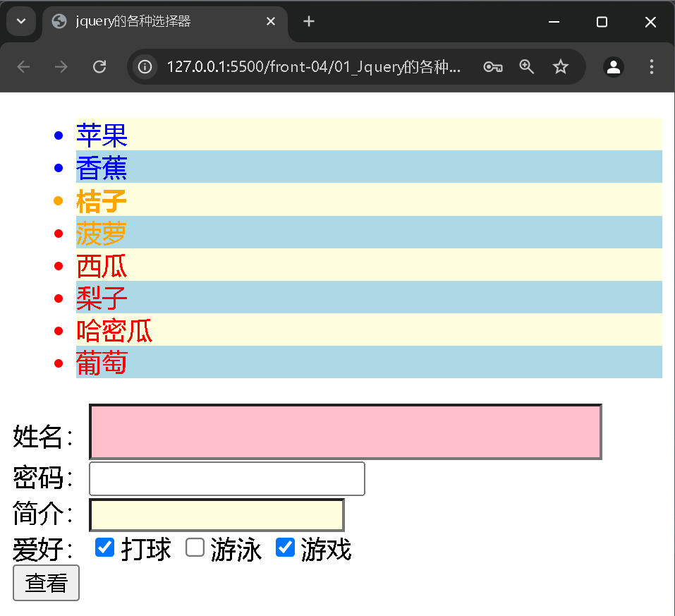Click the 菠萝 list item
The image size is (675, 616).
pyautogui.click(x=369, y=232)
